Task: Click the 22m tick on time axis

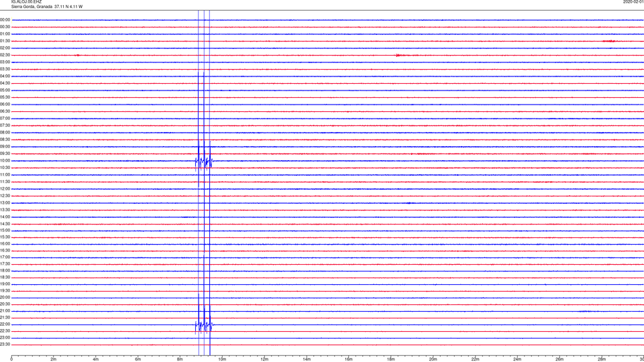Action: (475, 359)
